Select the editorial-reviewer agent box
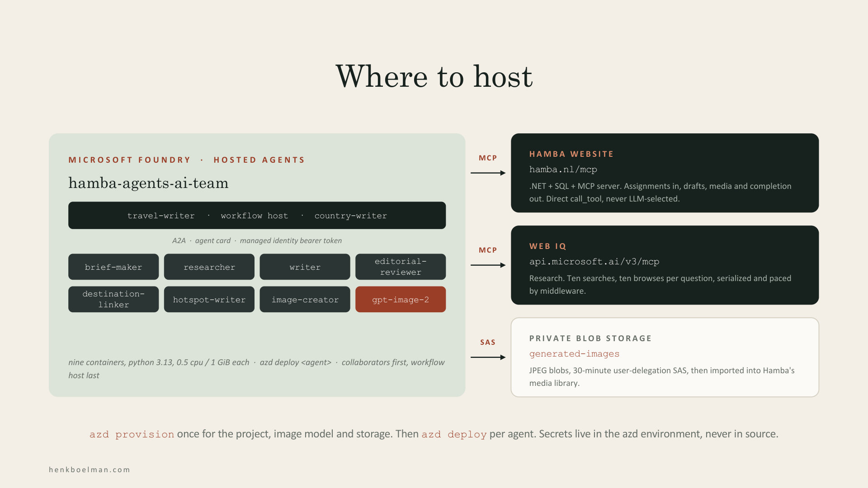 click(401, 267)
